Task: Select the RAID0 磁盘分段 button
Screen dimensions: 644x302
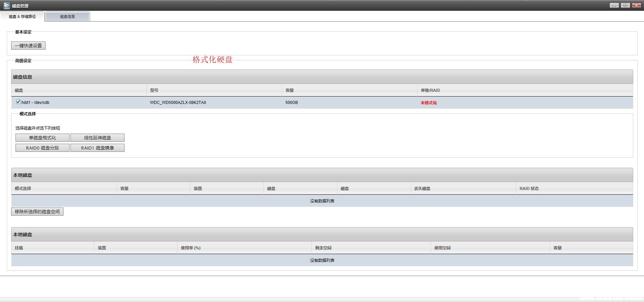Action: pyautogui.click(x=43, y=148)
